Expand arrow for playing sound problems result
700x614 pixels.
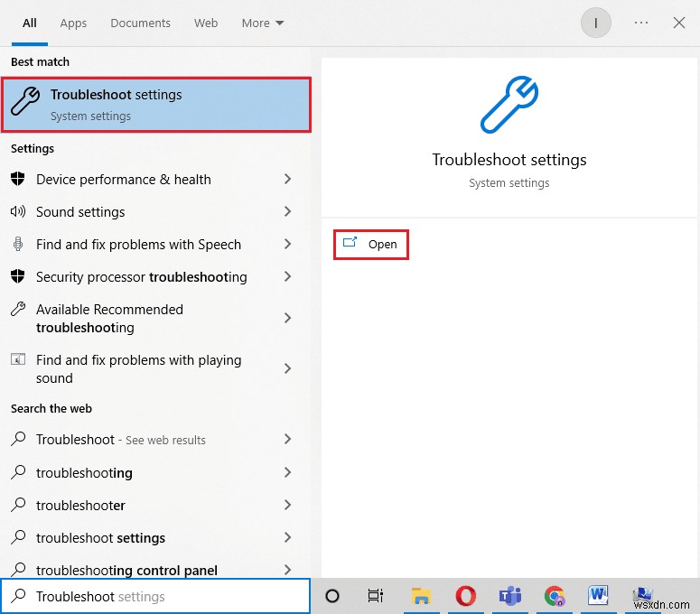(x=287, y=368)
